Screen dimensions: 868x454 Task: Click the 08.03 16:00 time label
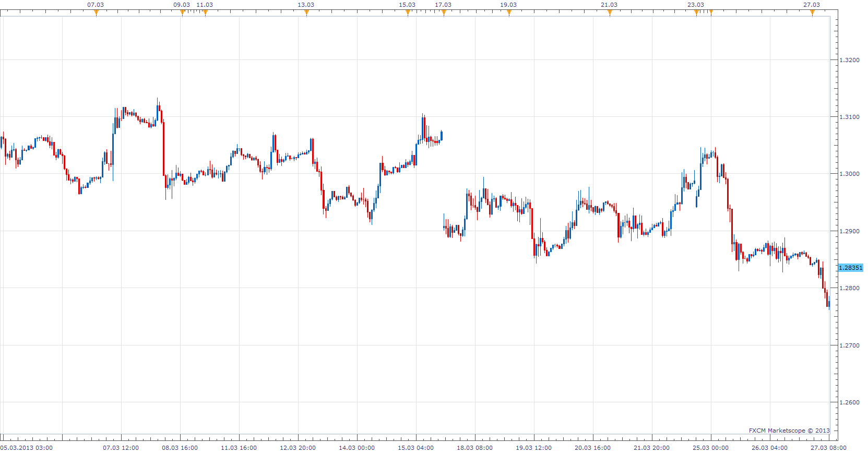180,448
